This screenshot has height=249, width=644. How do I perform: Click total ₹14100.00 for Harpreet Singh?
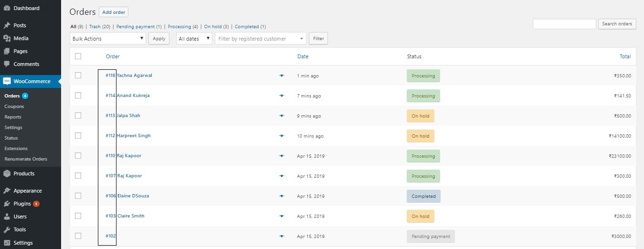click(x=620, y=136)
